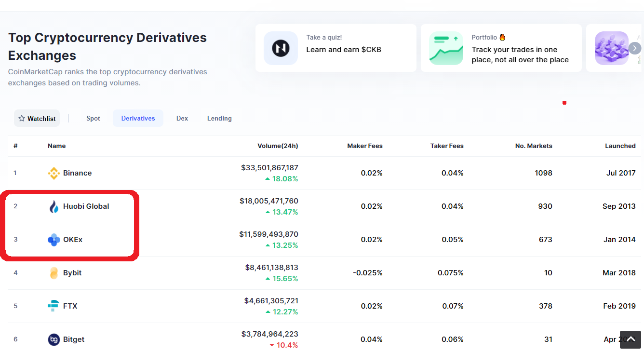Click the Bybit volume $8,461,138,813
Screen dimensions: 644x352
[271, 268]
